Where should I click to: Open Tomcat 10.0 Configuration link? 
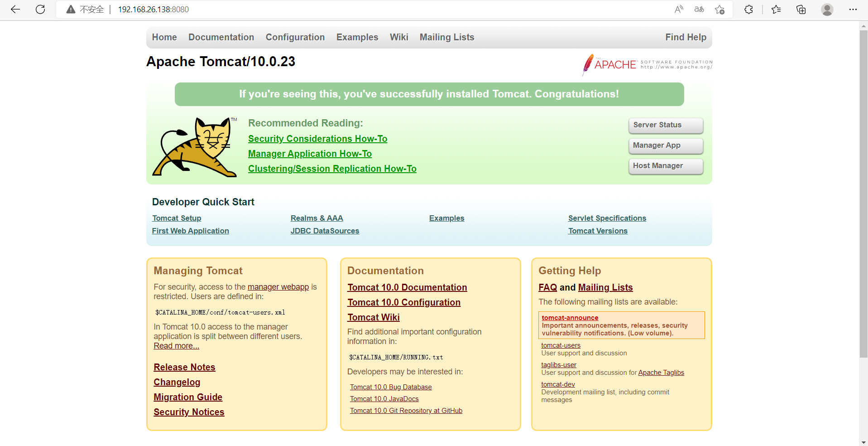(x=404, y=302)
